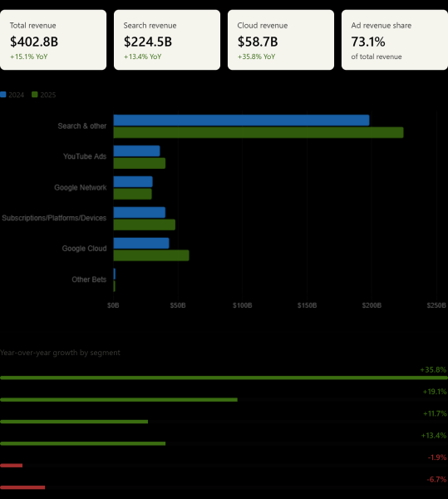Click the 2024 Other Bets bar
The width and height of the screenshot is (448, 499).
click(x=115, y=274)
